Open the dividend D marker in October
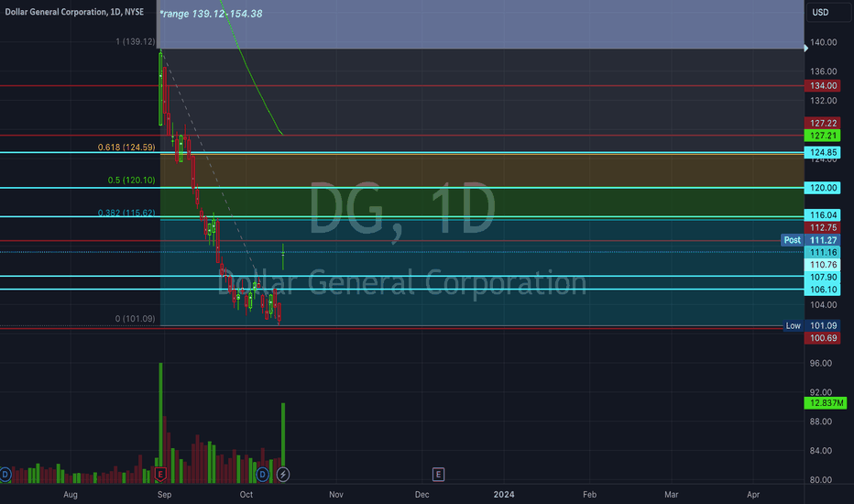This screenshot has height=504, width=854. coord(262,475)
